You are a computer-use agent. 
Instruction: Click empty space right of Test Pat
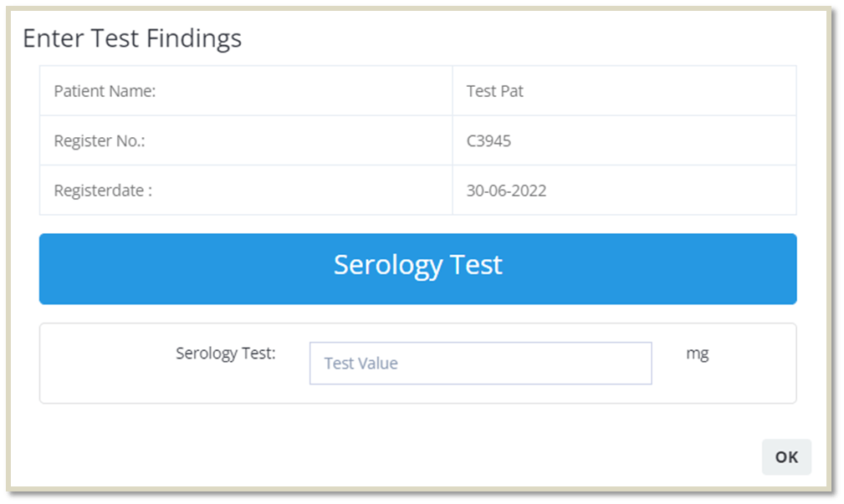click(x=659, y=91)
